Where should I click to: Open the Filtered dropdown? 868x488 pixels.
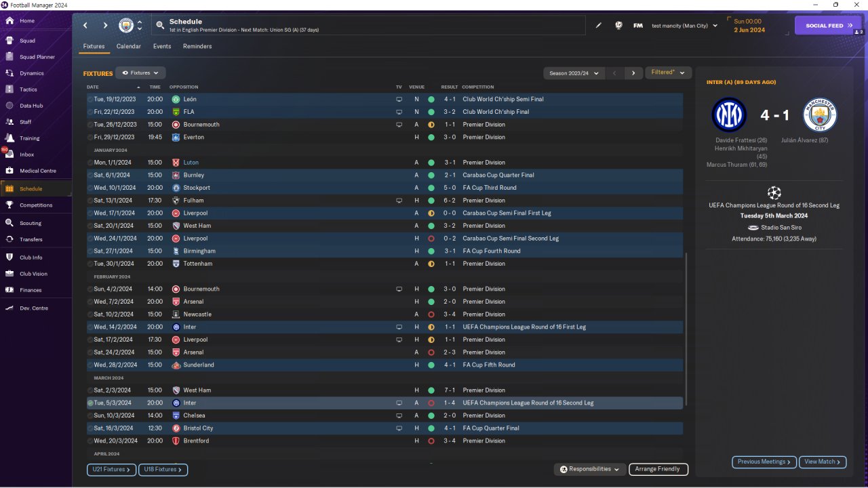coord(668,73)
